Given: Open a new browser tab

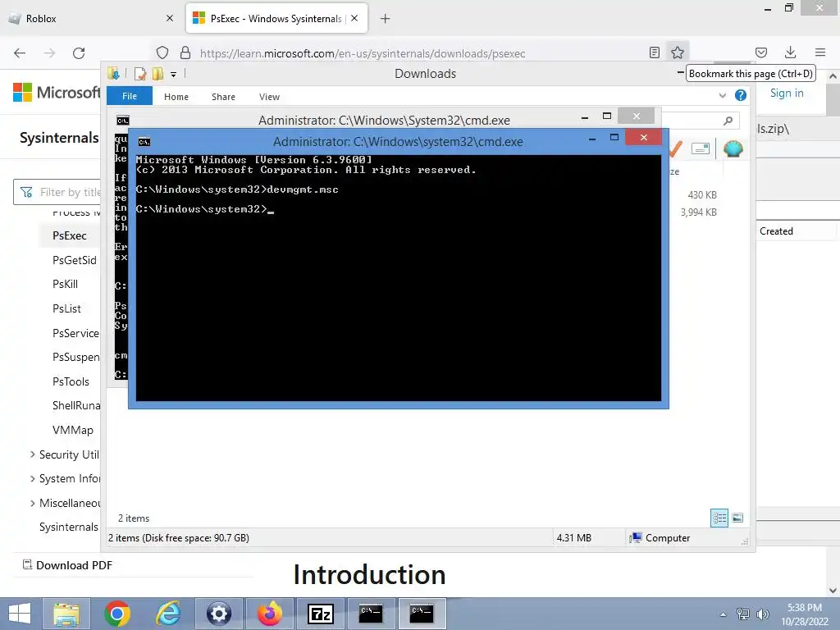Looking at the screenshot, I should pos(385,19).
